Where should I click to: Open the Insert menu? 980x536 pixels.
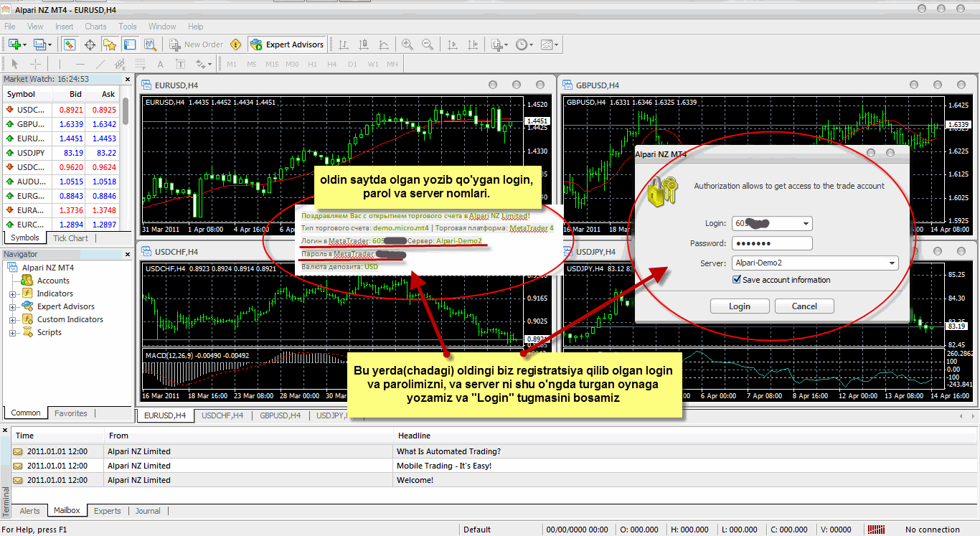click(65, 27)
